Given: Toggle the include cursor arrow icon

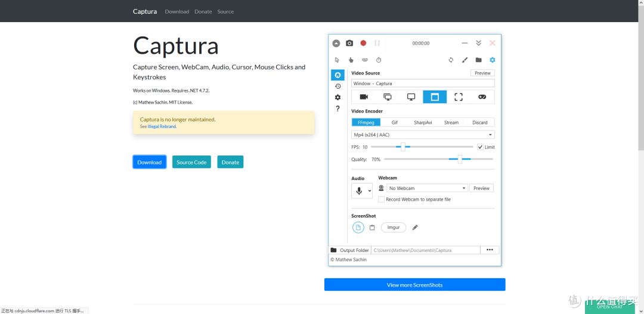Looking at the screenshot, I should (337, 60).
